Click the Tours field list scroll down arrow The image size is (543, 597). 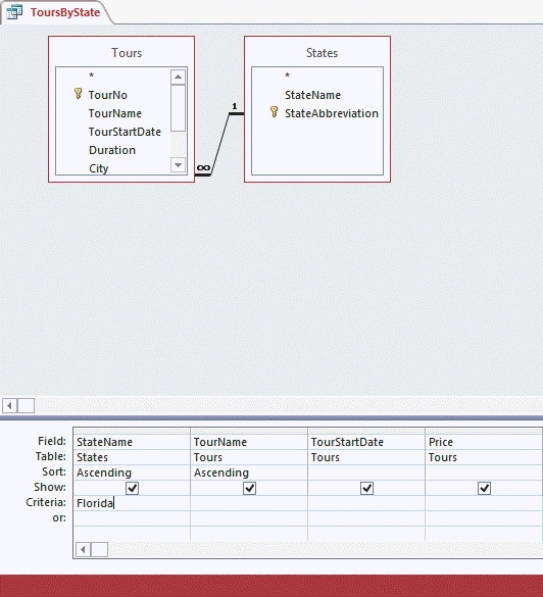178,165
